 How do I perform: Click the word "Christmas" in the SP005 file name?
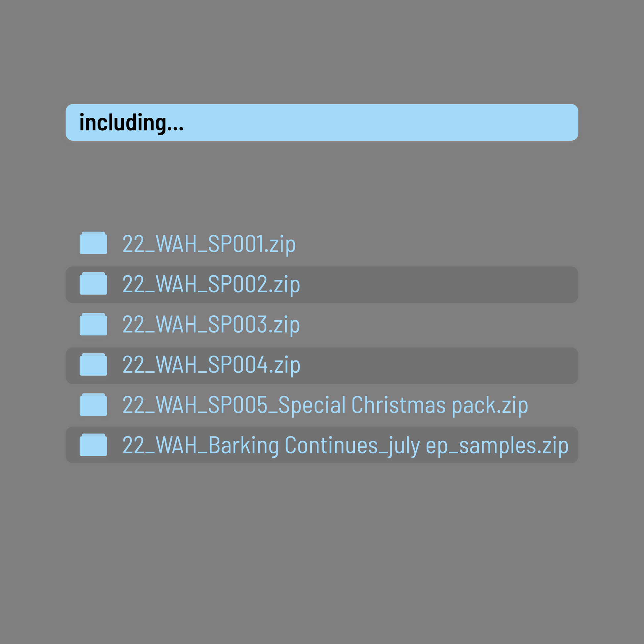point(398,405)
